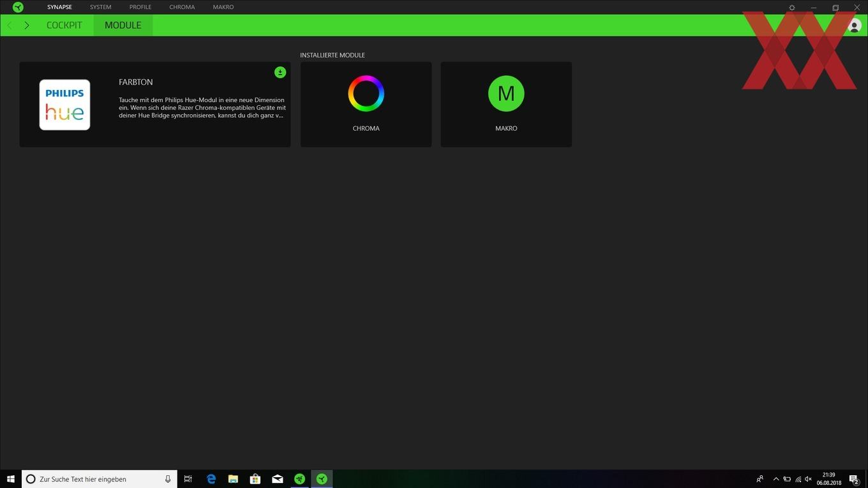Click the muted volume icon
Image resolution: width=868 pixels, height=488 pixels.
(809, 479)
